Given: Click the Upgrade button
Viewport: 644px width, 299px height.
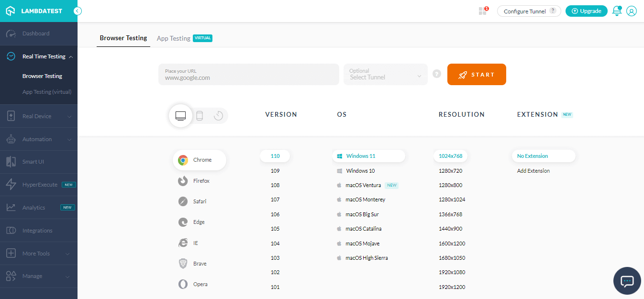Looking at the screenshot, I should 586,11.
